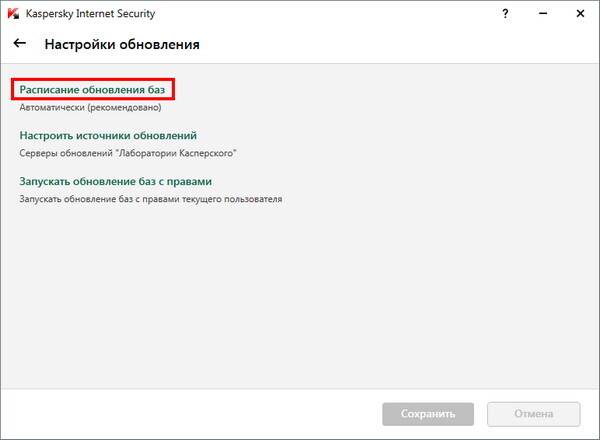Open Настроить источники обновлений link
Screen dimensions: 600x440
pos(108,135)
